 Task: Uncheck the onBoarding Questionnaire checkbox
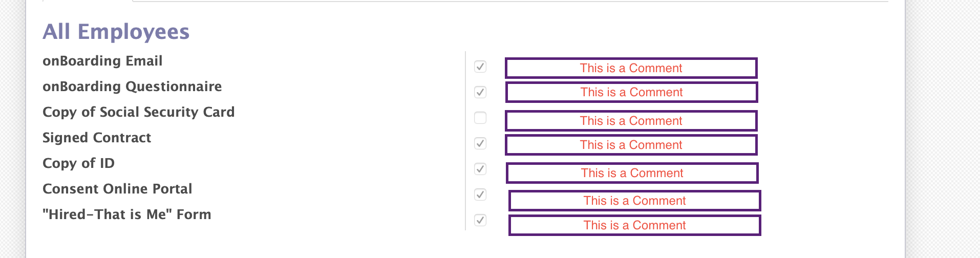pos(480,92)
